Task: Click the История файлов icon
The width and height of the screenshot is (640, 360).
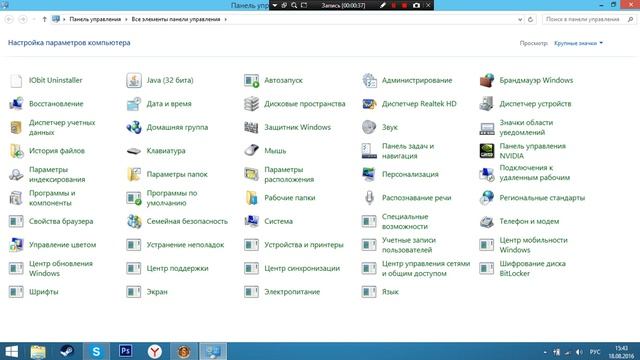Action: click(16, 151)
